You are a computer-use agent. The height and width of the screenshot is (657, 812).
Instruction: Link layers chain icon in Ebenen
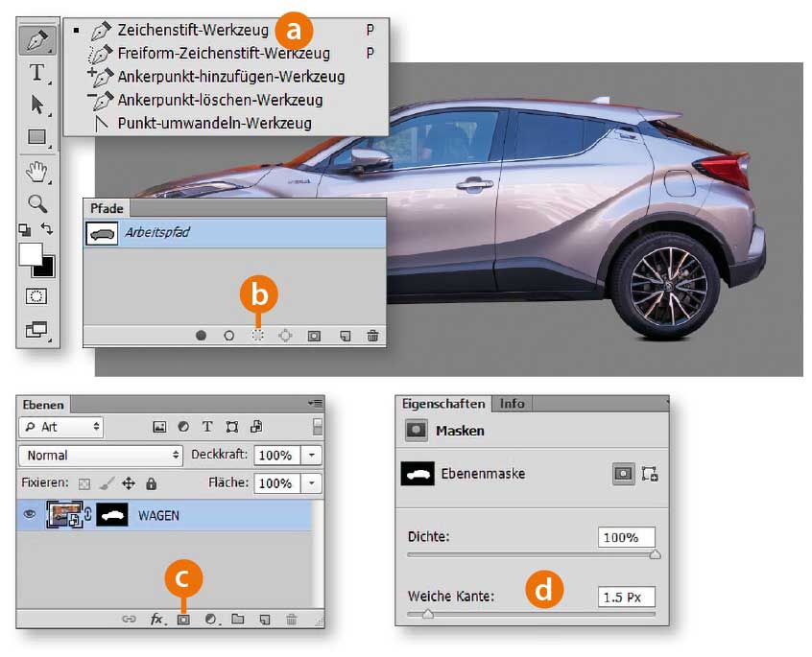tap(129, 619)
